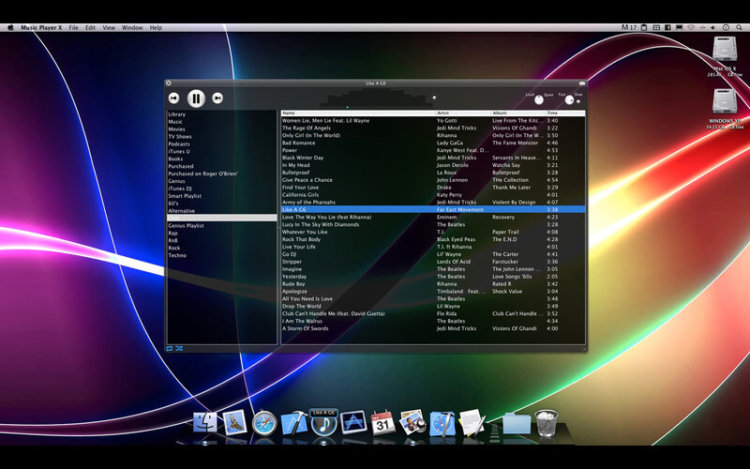This screenshot has height=469, width=750.
Task: Select the song 'Women Lie, Men Lie'
Action: 433,120
